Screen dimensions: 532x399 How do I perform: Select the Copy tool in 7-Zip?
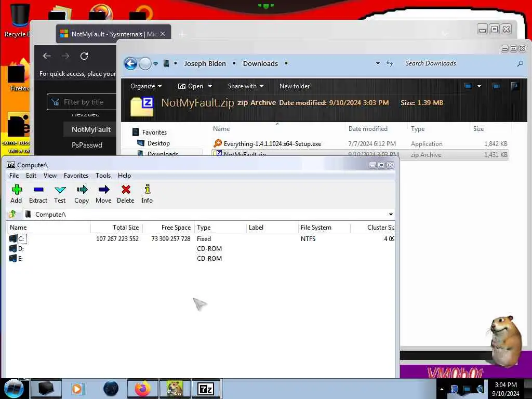click(x=82, y=194)
